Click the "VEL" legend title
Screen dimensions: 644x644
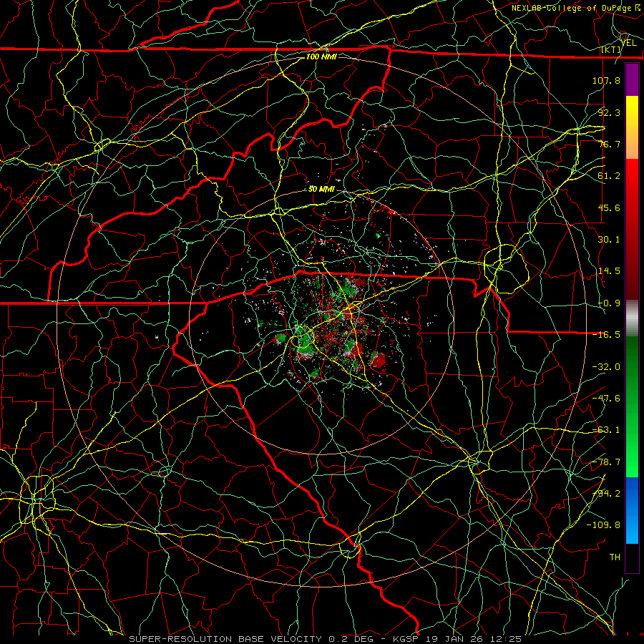coord(629,43)
